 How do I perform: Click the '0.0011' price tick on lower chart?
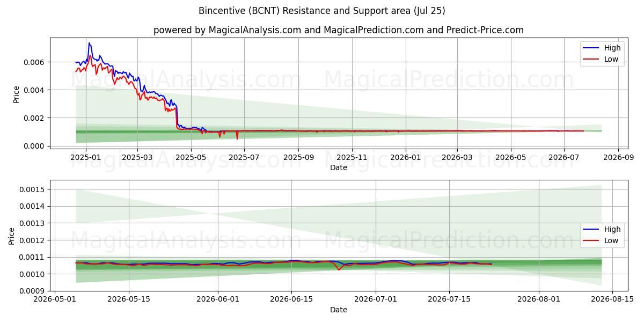click(33, 257)
